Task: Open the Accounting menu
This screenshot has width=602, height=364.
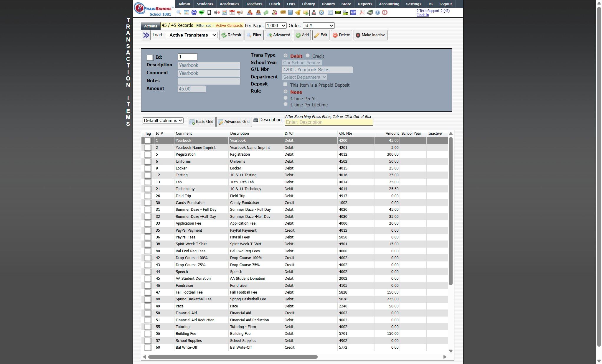Action: coord(389,4)
